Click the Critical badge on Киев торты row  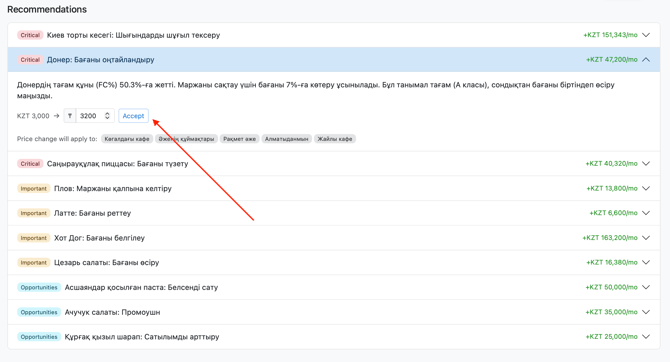(30, 35)
